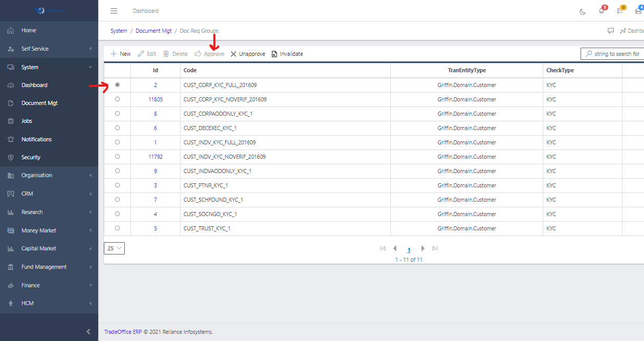Viewport: 644px width, 341px height.
Task: Select radio button for CUST_INDV_KYC_FULL_201609
Action: pyautogui.click(x=118, y=142)
